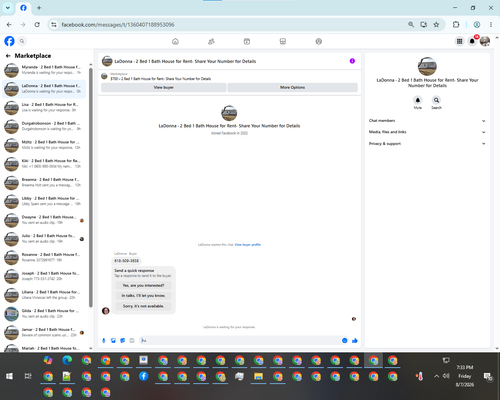Switch to the Facebook browser tab
Viewport: 500px width, 400px height.
pos(23,8)
